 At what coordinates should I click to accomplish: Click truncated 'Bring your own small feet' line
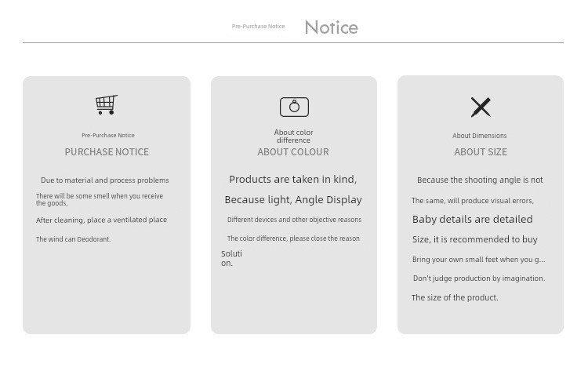(x=478, y=260)
